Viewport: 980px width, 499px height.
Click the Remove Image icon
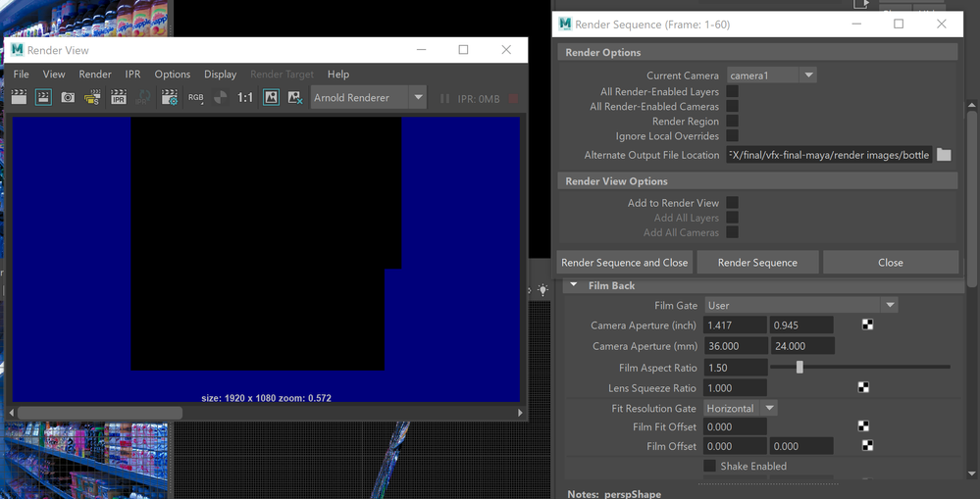click(x=295, y=98)
